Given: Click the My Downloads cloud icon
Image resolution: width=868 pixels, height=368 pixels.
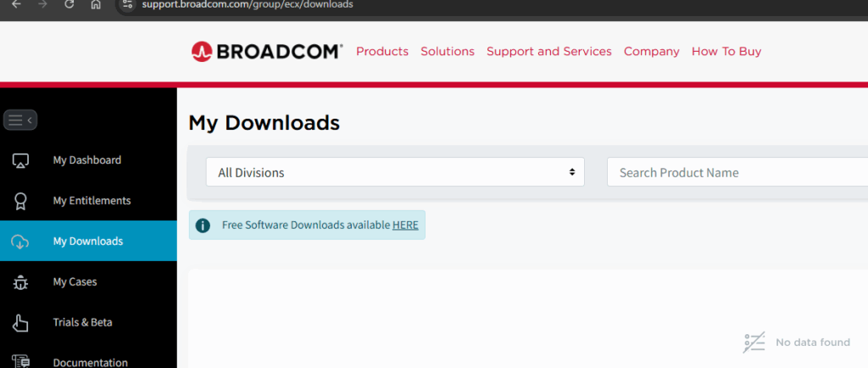Looking at the screenshot, I should pyautogui.click(x=21, y=242).
